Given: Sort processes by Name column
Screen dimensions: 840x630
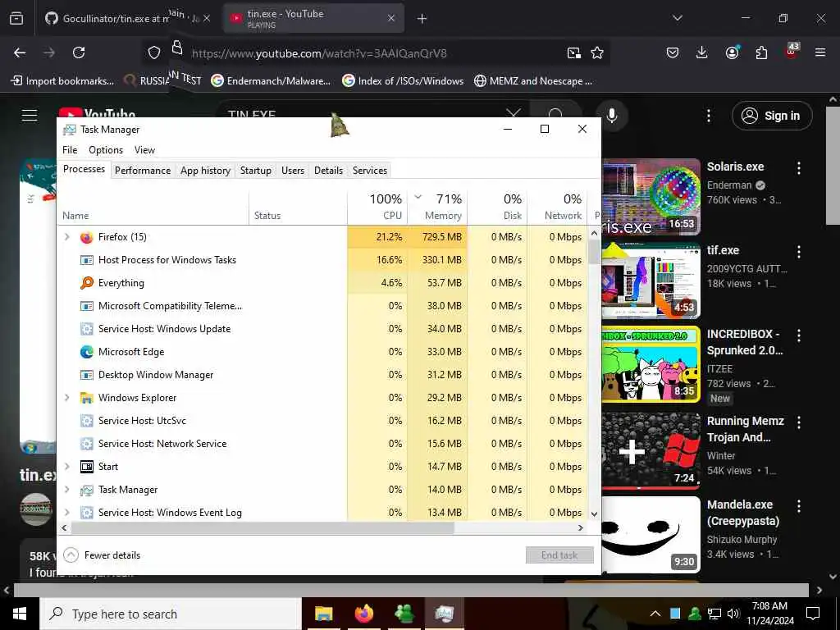Looking at the screenshot, I should point(153,208).
